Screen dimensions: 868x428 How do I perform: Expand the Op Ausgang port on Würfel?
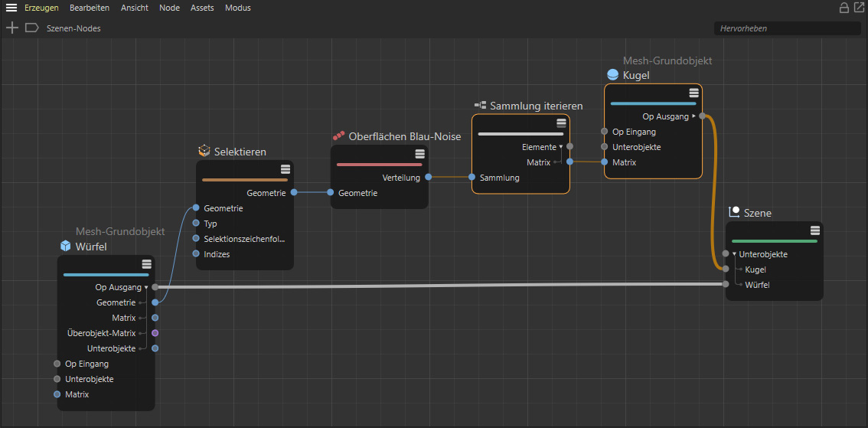(x=146, y=287)
